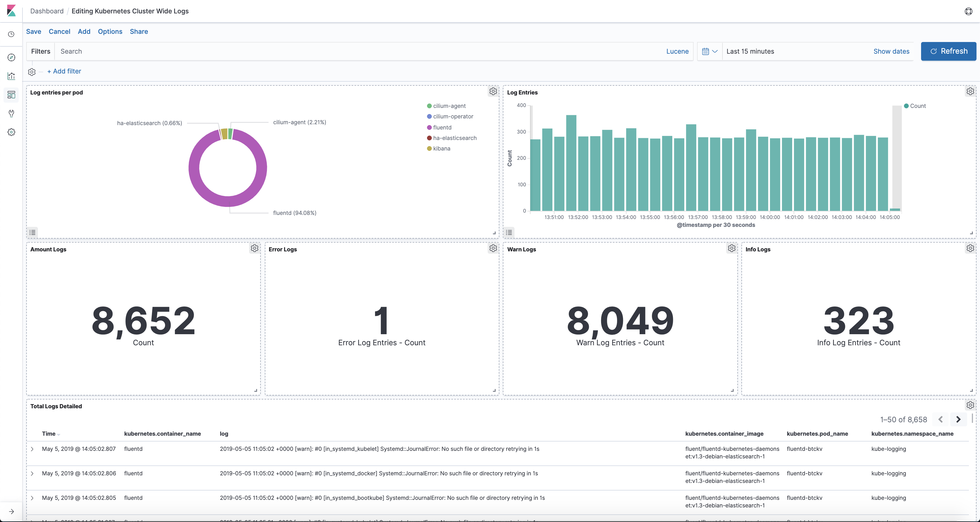
Task: Open the help icon at top right
Action: pos(968,11)
